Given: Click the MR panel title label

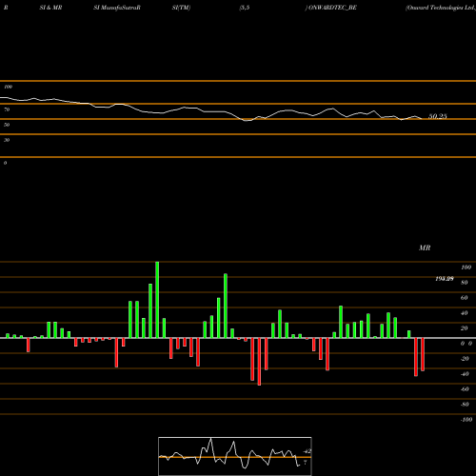Looking at the screenshot, I should pos(425,248).
